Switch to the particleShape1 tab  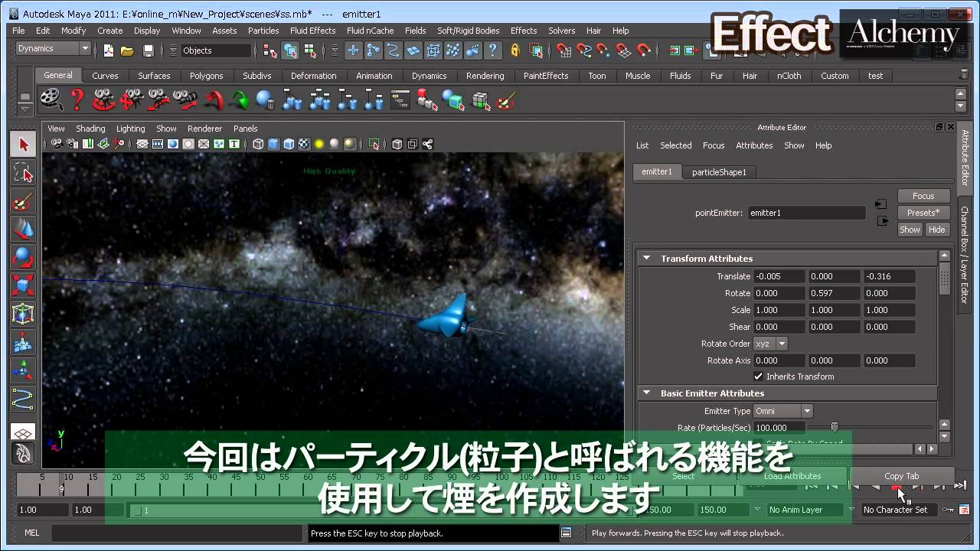click(x=719, y=172)
